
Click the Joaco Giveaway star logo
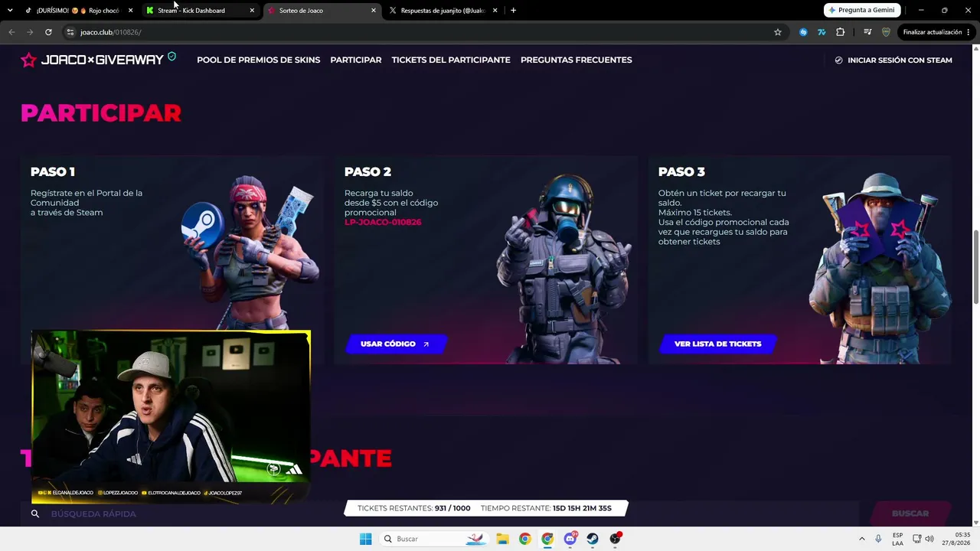click(28, 60)
